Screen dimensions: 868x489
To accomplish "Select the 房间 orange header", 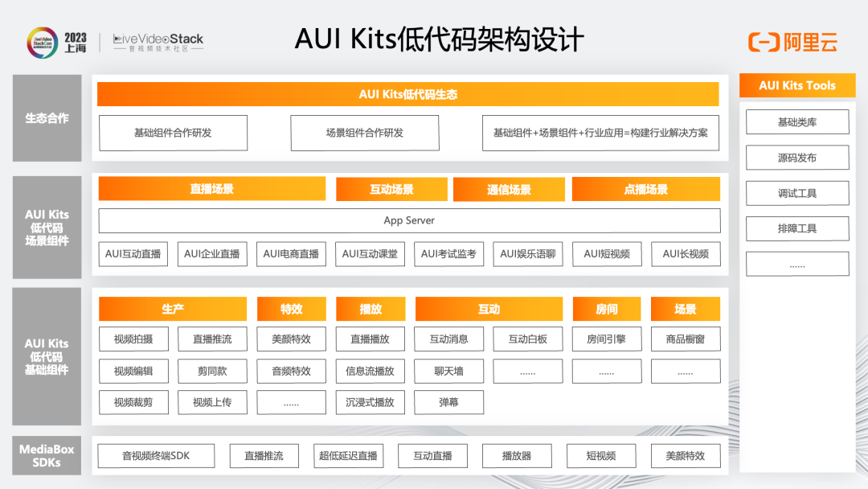I will 607,309.
